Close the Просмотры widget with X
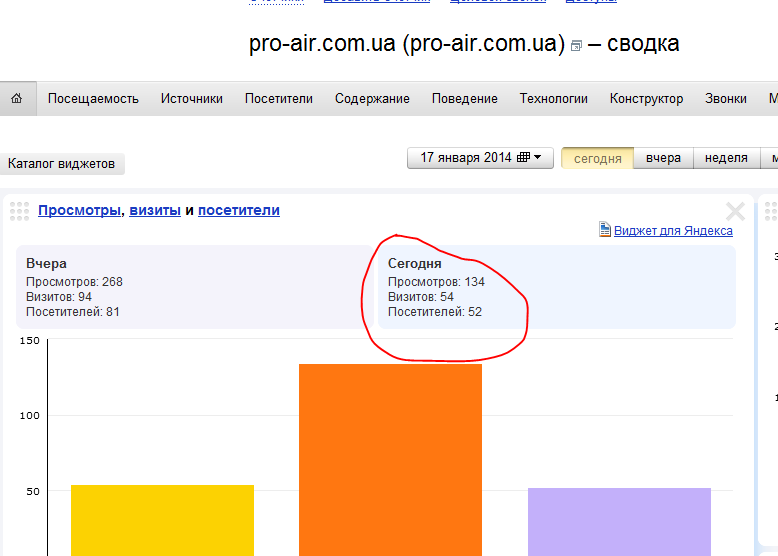 735,211
